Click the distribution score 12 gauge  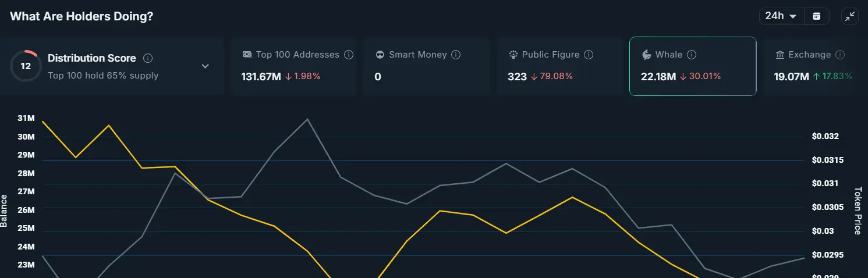pos(26,66)
